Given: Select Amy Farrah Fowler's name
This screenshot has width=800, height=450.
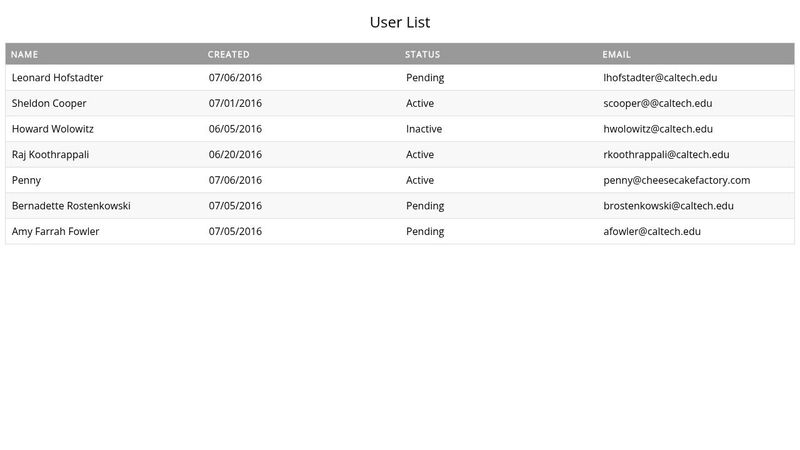Looking at the screenshot, I should click(x=55, y=232).
